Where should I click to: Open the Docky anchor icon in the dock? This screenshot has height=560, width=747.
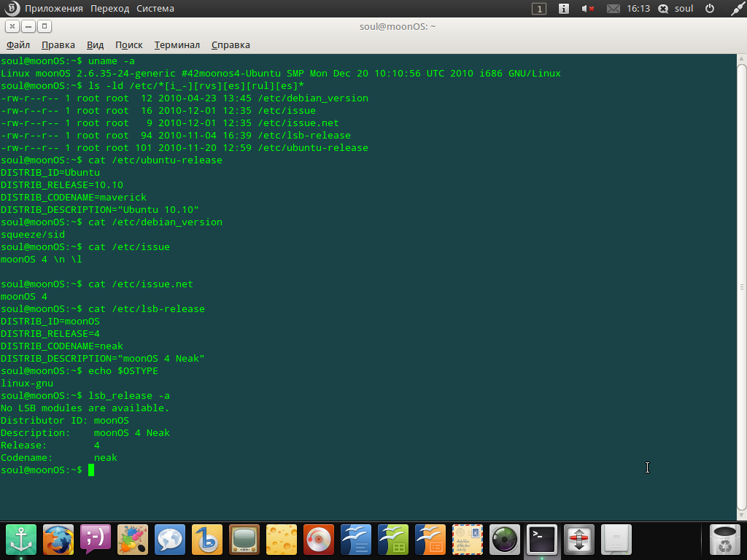coord(21,540)
